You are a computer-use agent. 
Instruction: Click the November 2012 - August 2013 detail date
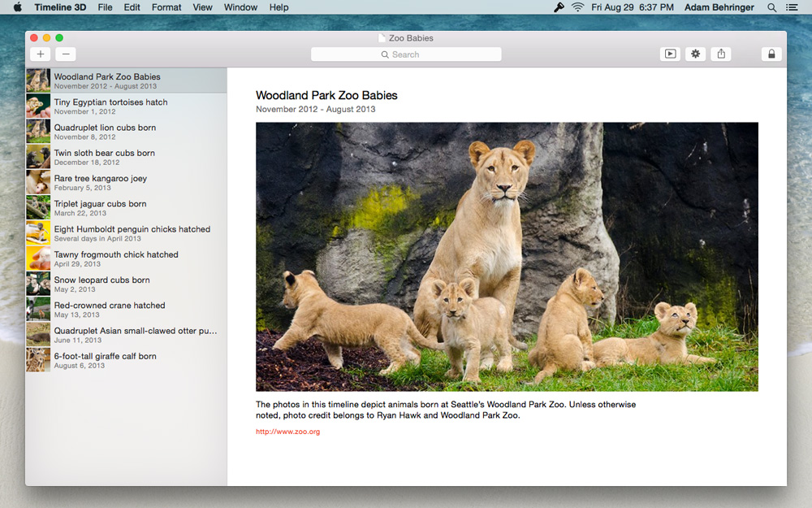click(315, 109)
